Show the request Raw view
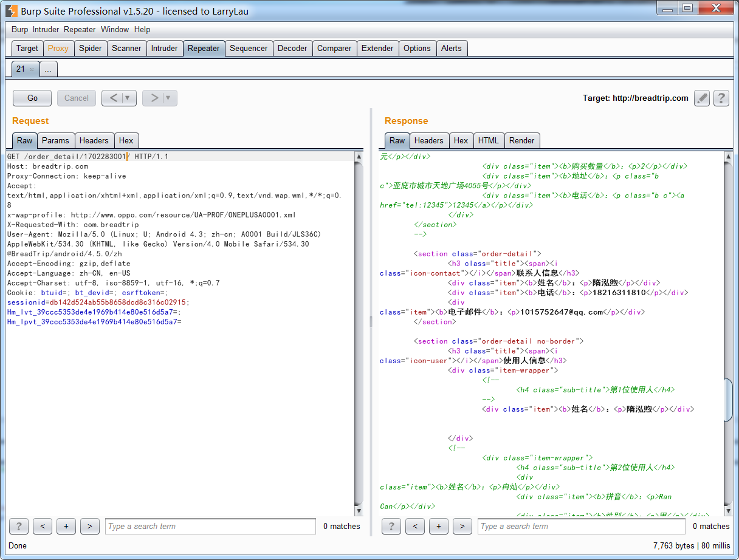Viewport: 739px width, 560px height. click(x=25, y=140)
